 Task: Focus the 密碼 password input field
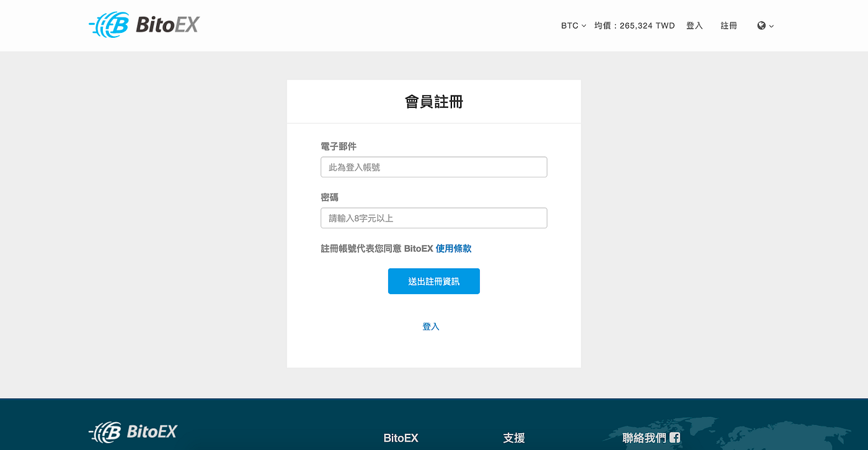434,218
